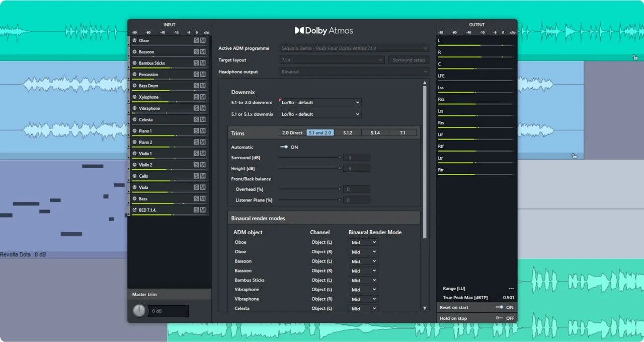Screen dimensions: 644x342
Task: Toggle the Reset on start switch
Action: [500, 307]
